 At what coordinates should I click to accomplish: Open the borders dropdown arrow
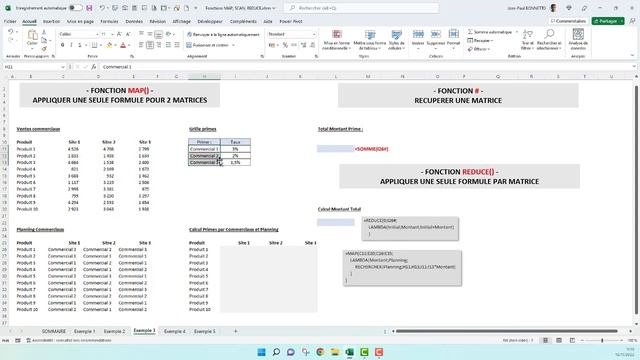pyautogui.click(x=100, y=45)
